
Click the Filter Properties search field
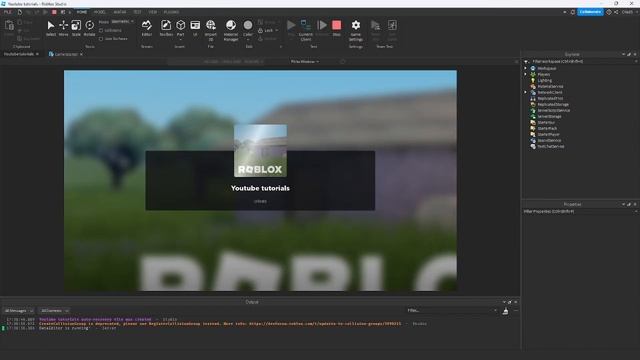[x=580, y=211]
